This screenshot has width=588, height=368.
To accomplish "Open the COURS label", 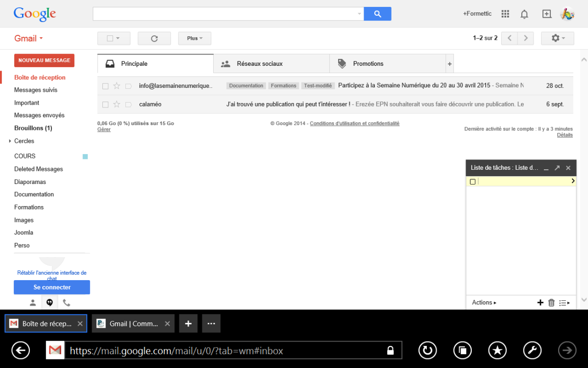I will tap(25, 156).
